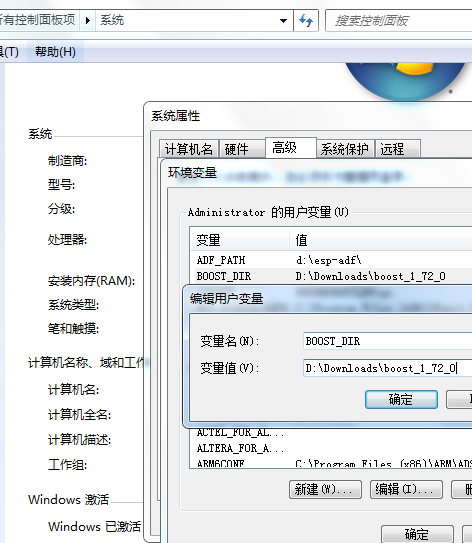Click the 编辑(I)... button

click(x=406, y=489)
